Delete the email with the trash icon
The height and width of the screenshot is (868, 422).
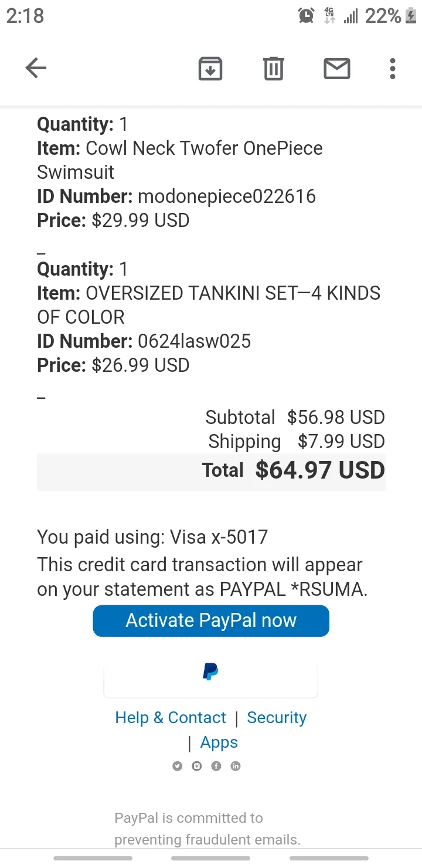click(273, 69)
